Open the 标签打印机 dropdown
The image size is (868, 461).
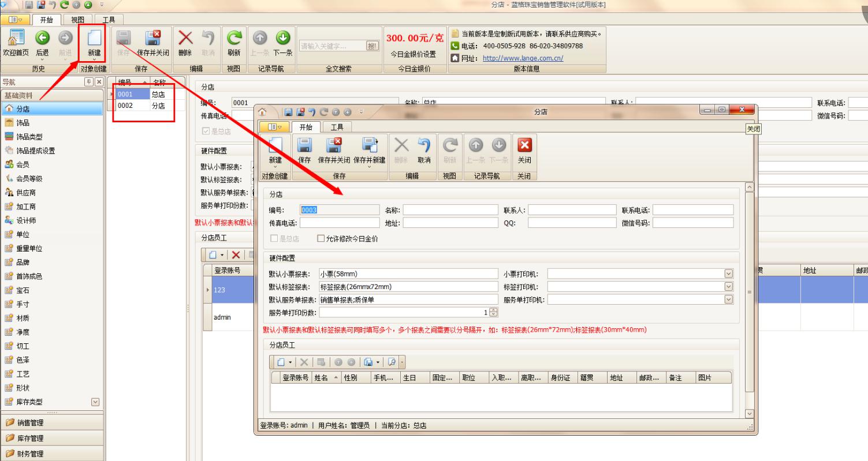[x=728, y=287]
